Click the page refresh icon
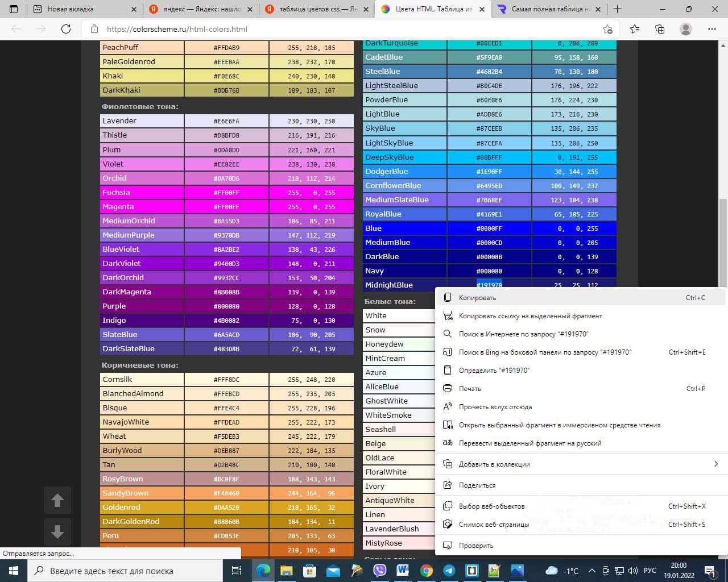 coord(66,29)
